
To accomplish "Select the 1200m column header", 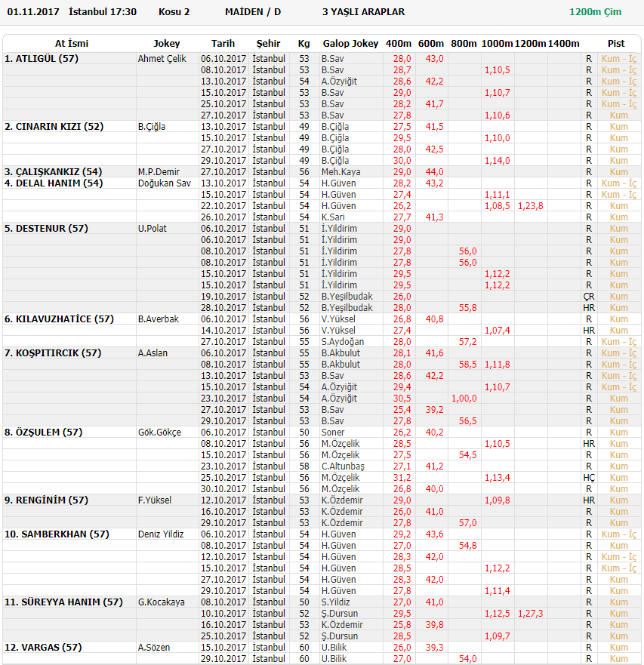I will tap(530, 43).
